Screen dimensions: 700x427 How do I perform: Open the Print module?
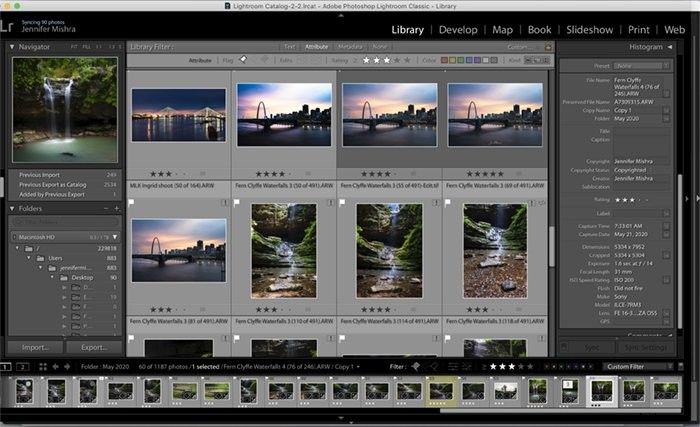tap(638, 30)
